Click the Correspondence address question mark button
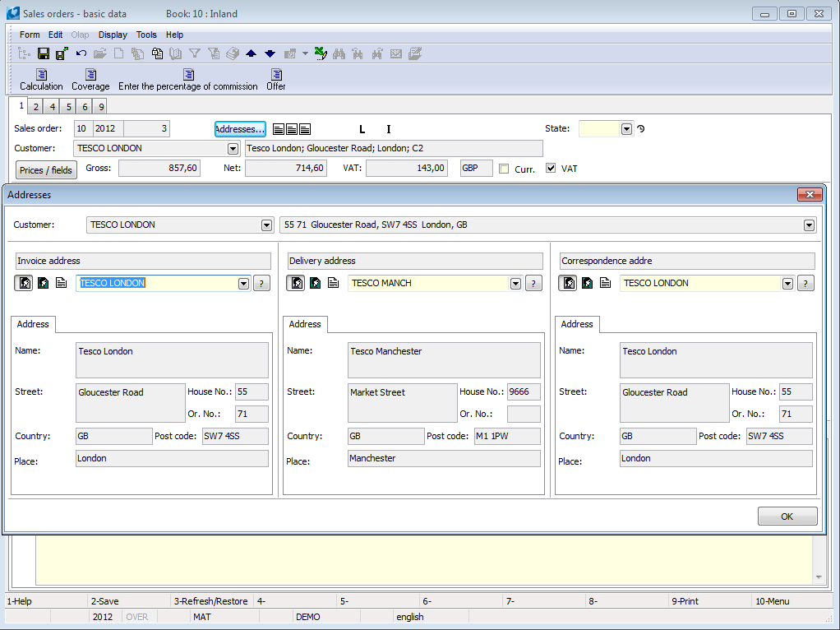 click(x=805, y=284)
